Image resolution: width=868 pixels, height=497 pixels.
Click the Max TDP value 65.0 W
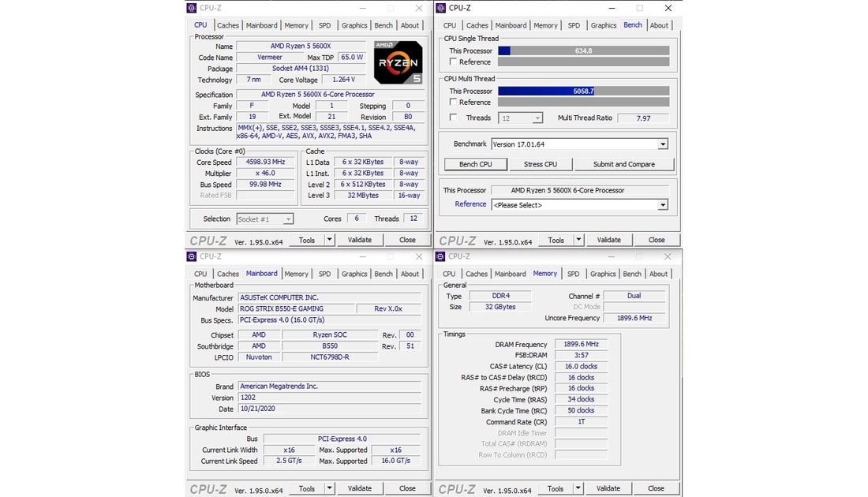[352, 57]
